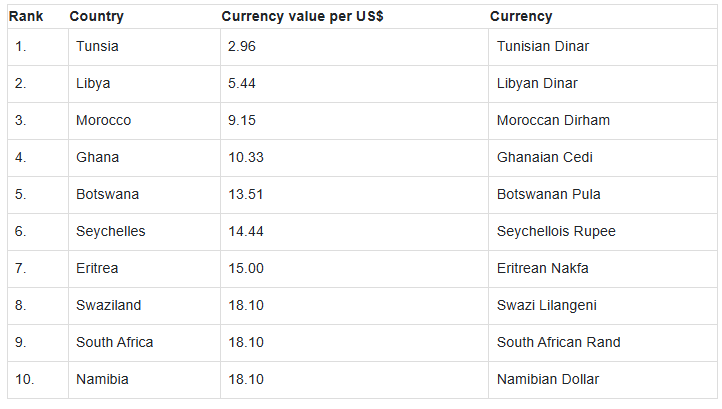
Task: Click the Currency value per US$ header
Action: point(302,17)
